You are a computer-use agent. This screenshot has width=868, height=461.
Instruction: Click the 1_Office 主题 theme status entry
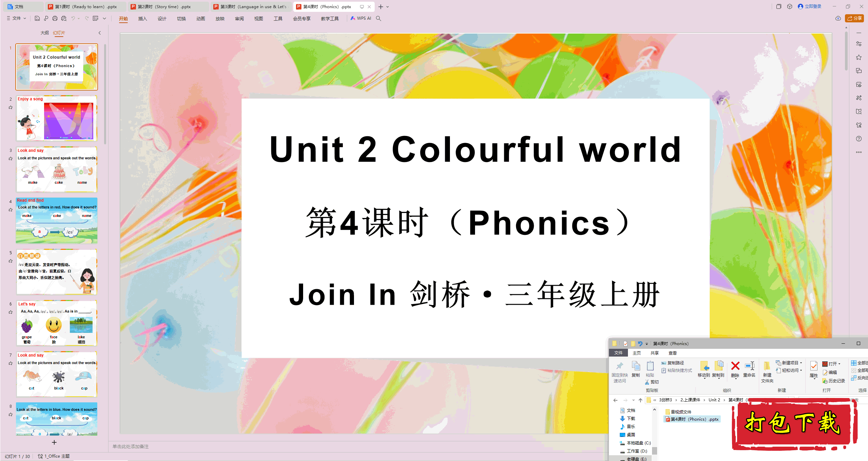pyautogui.click(x=54, y=456)
